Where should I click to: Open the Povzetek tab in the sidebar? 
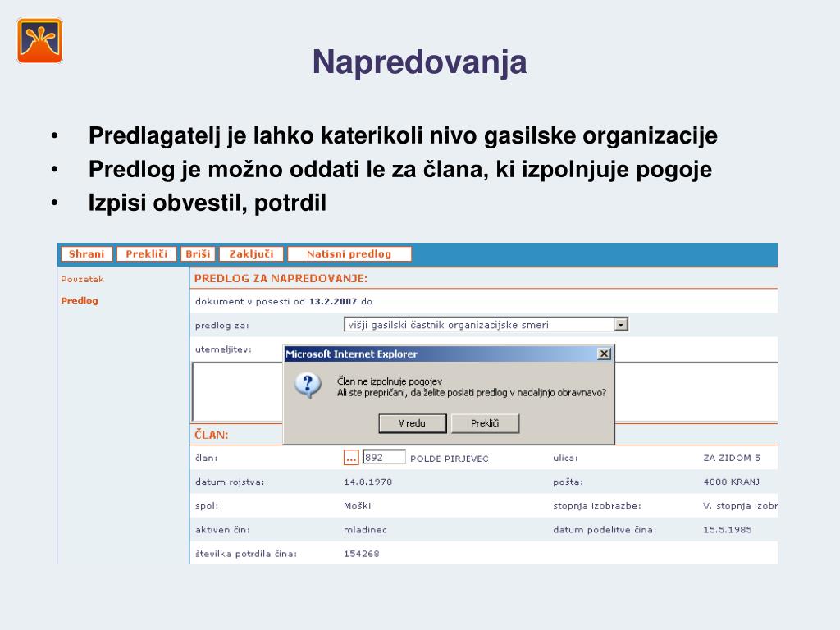click(x=82, y=279)
